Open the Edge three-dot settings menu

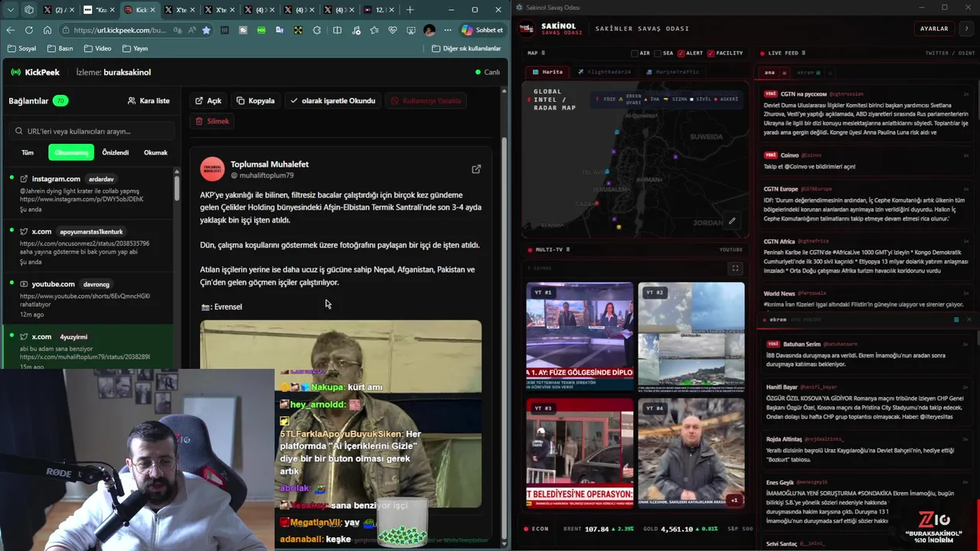pos(448,30)
